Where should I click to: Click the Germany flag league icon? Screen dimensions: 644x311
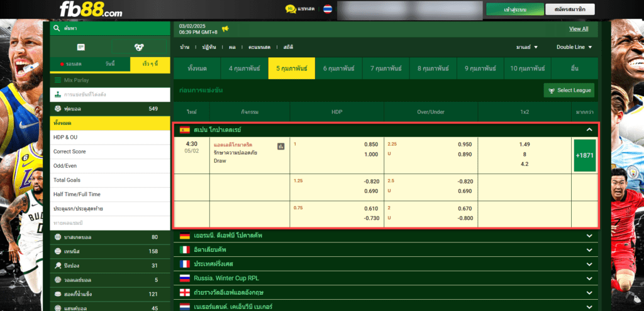tap(185, 236)
